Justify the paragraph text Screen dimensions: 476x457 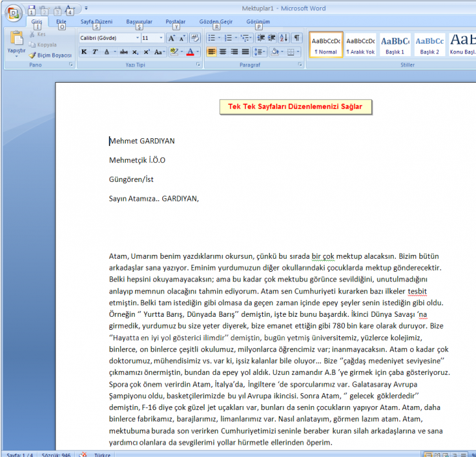pos(245,52)
